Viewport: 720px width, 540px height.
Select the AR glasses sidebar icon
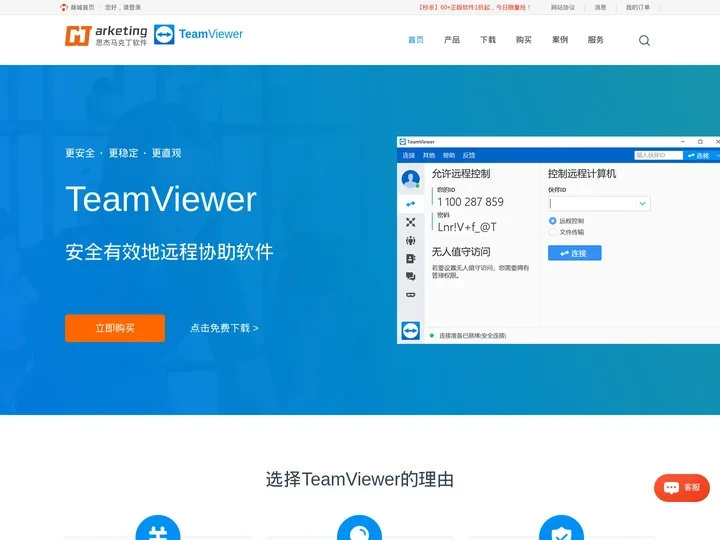[411, 295]
